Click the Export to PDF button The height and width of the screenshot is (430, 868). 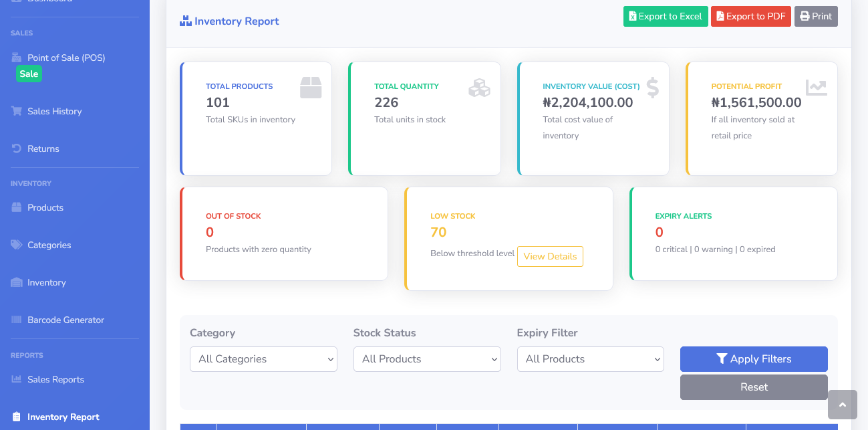tap(751, 17)
